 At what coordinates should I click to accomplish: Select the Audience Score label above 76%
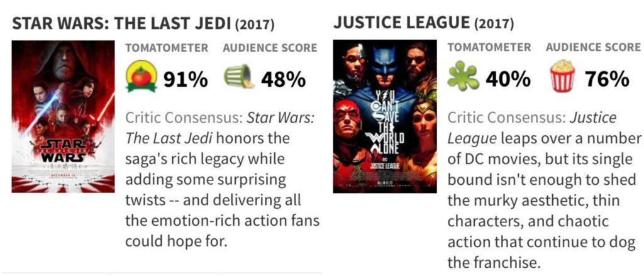(593, 47)
